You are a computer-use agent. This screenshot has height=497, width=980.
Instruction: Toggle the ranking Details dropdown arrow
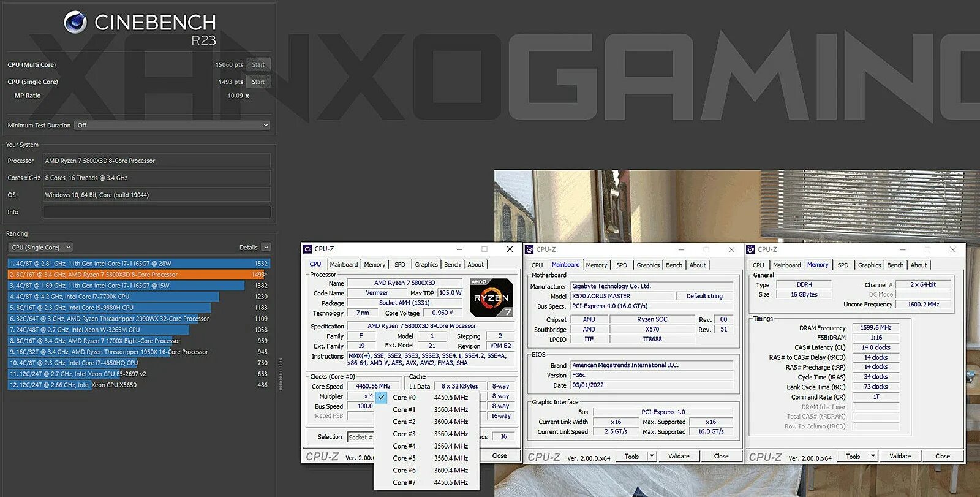coord(266,247)
